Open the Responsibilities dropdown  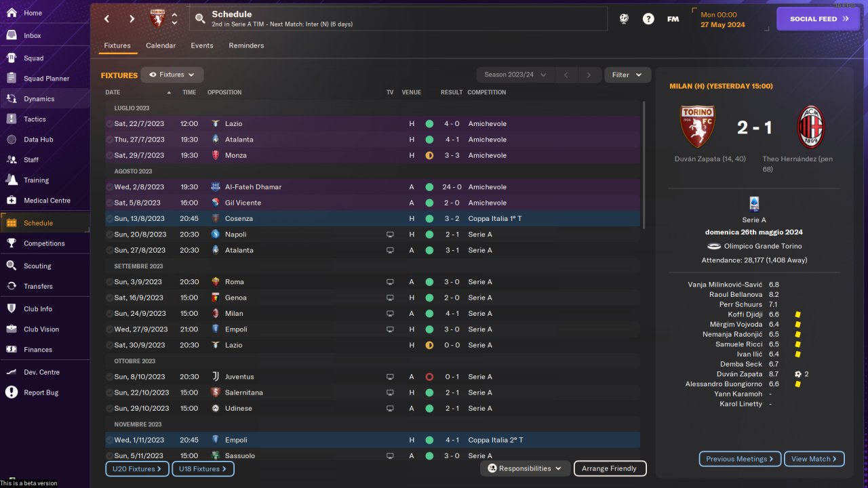click(x=526, y=468)
